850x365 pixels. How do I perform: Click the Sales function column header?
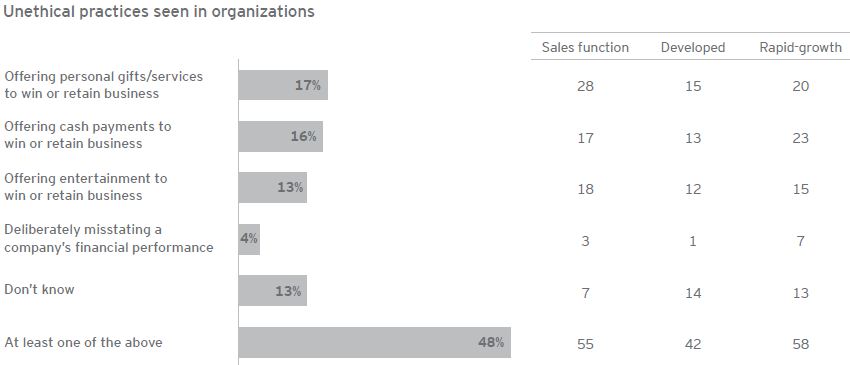[585, 48]
